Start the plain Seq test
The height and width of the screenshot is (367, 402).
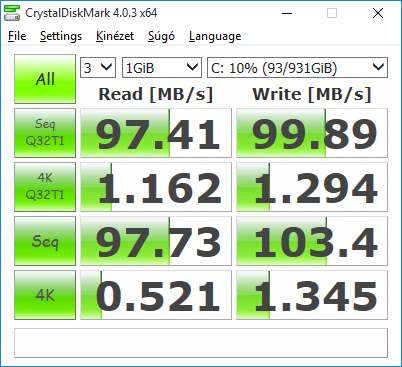(45, 241)
